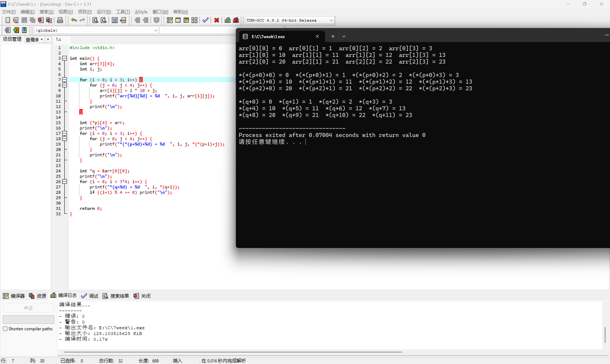
Task: Click the Print toolbar icon
Action: 60,20
